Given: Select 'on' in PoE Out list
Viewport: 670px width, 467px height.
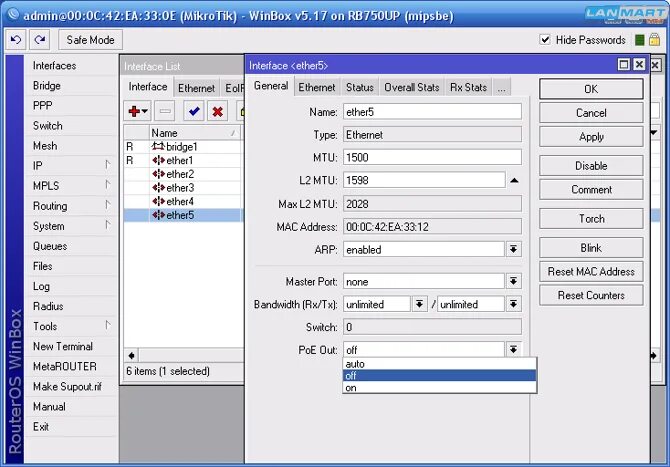Looking at the screenshot, I should click(x=440, y=388).
